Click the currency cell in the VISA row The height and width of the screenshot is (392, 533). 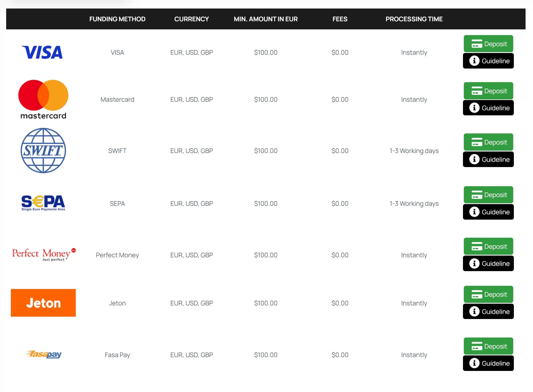[x=192, y=52]
